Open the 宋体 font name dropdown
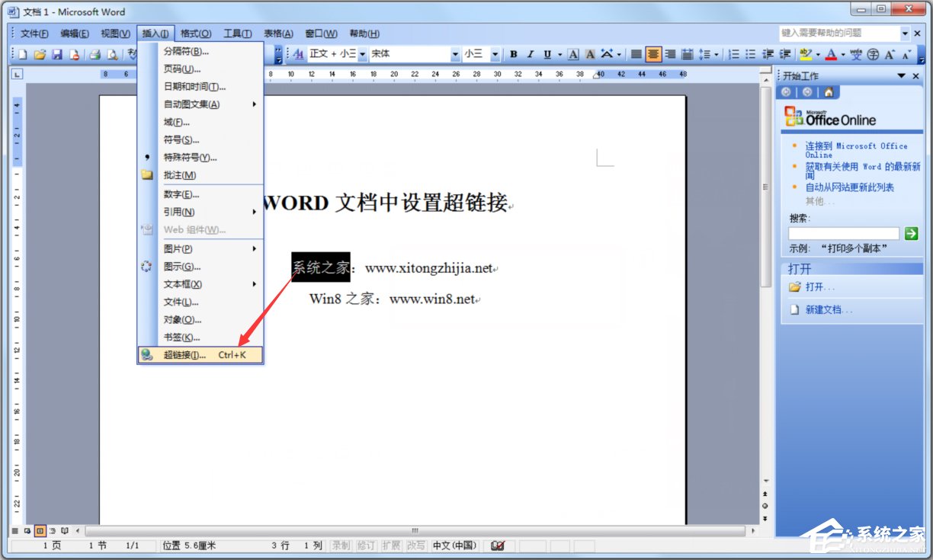 pyautogui.click(x=456, y=53)
